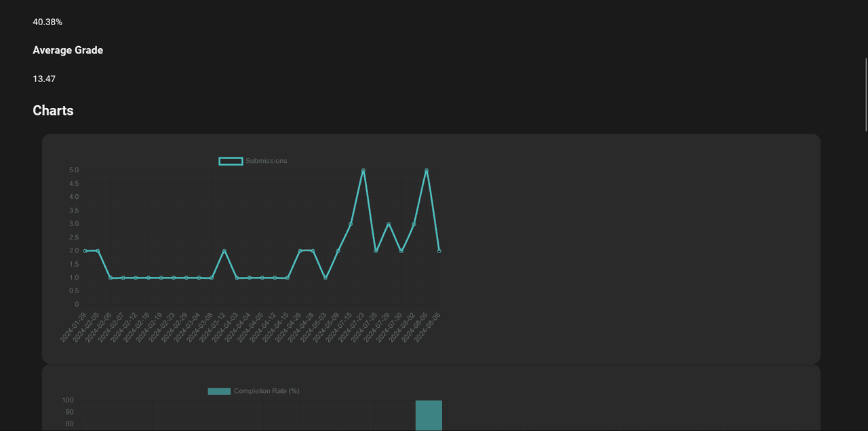Click the Submissions legend label text
The image size is (868, 431).
pyautogui.click(x=266, y=161)
